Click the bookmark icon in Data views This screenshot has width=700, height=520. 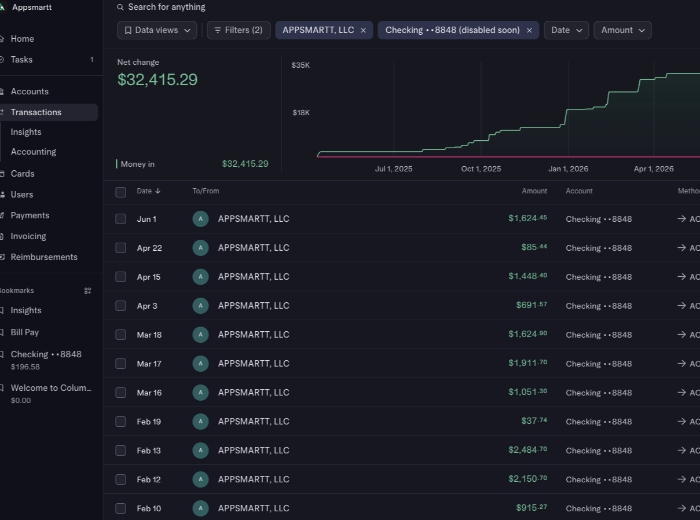(x=128, y=30)
